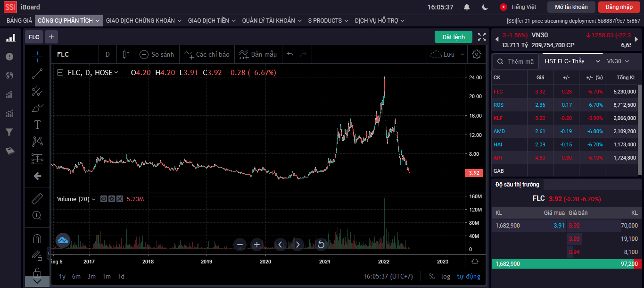Screen dimensions: 644x288
Task: Select 1y time range
Action: (62, 276)
